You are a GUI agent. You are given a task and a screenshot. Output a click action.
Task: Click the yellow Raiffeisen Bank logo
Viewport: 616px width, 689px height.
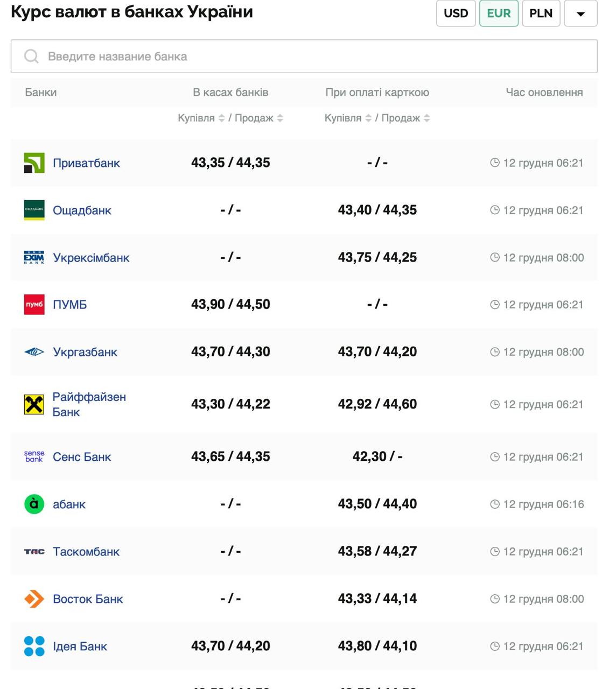34,404
